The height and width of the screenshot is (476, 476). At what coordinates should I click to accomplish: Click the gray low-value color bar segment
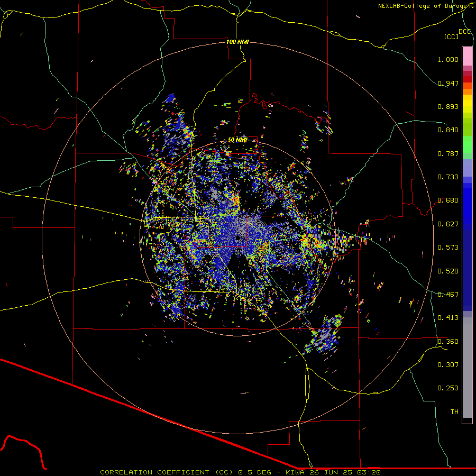467,368
